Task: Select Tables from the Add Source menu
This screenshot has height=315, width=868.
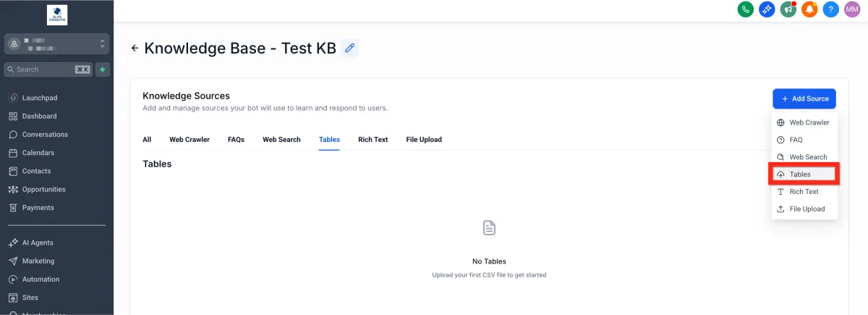Action: (x=800, y=175)
